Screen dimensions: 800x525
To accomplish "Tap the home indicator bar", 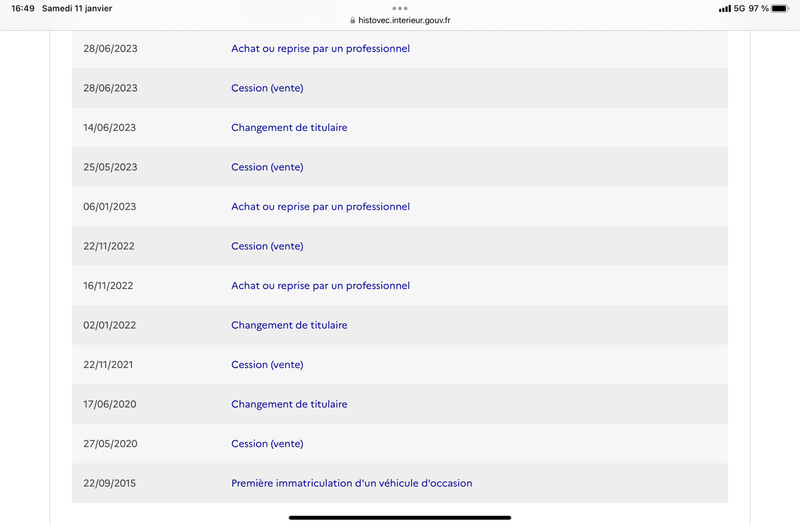I will (400, 517).
